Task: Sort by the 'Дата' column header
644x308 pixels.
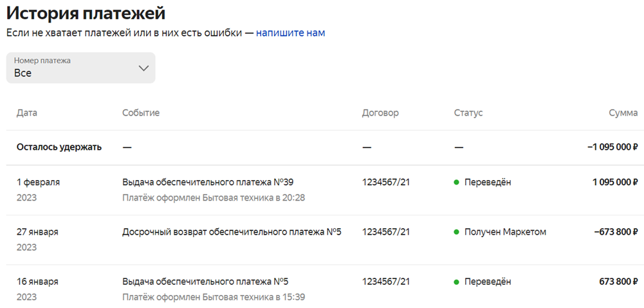Action: pyautogui.click(x=27, y=113)
